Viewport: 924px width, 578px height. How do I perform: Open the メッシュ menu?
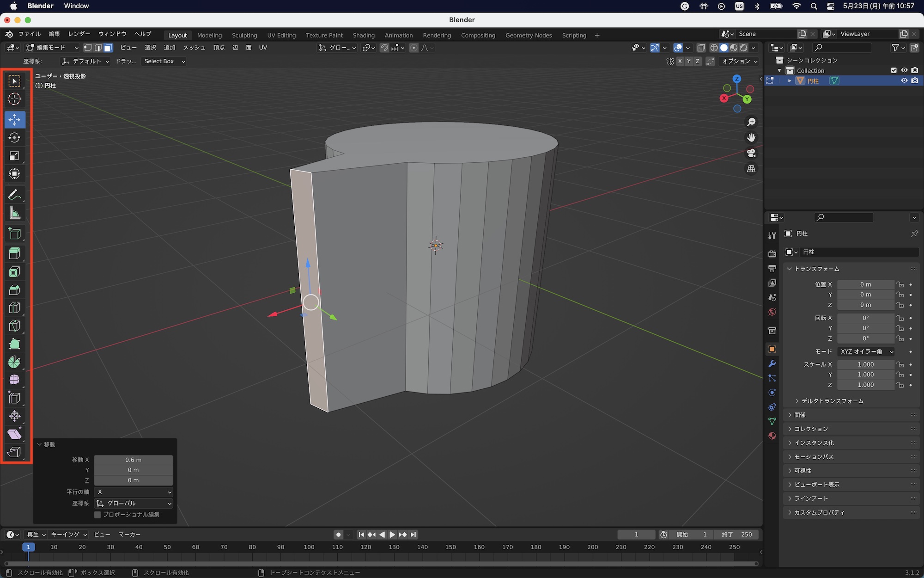pyautogui.click(x=194, y=48)
